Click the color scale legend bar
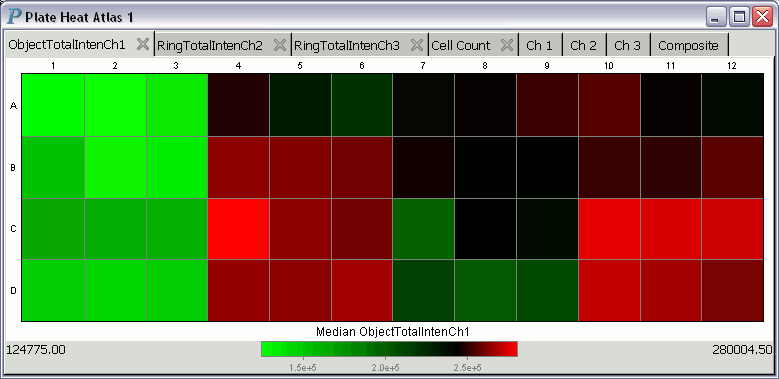 (390, 349)
